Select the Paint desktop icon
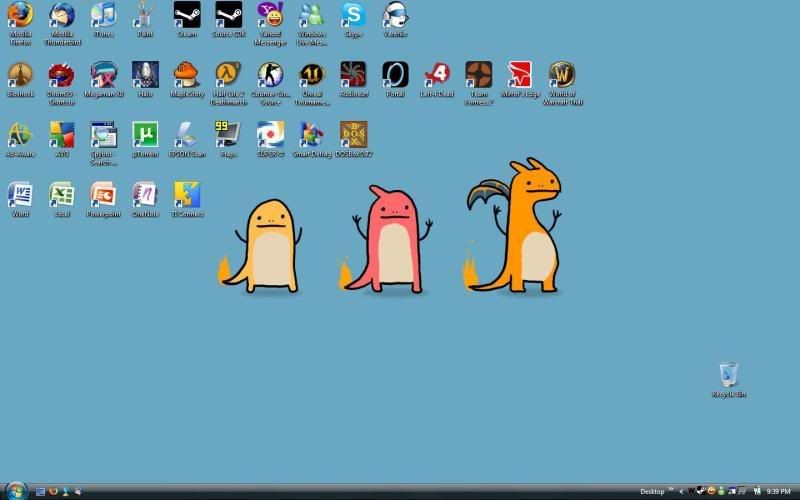The image size is (800, 500). pyautogui.click(x=145, y=19)
